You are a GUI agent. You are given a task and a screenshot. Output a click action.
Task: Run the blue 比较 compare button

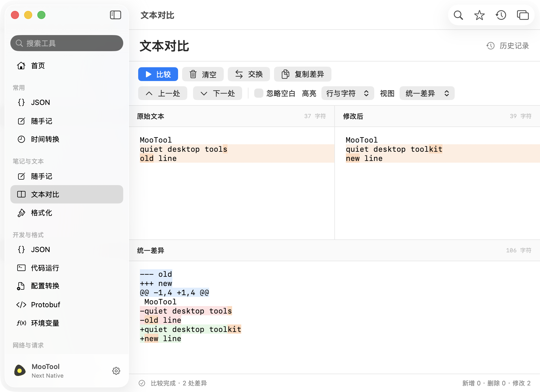coord(158,74)
